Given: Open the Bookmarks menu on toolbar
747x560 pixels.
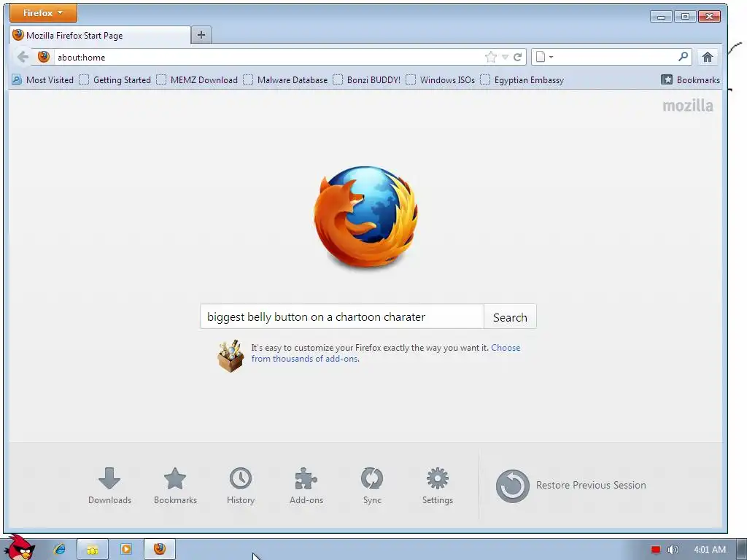Looking at the screenshot, I should (x=690, y=80).
